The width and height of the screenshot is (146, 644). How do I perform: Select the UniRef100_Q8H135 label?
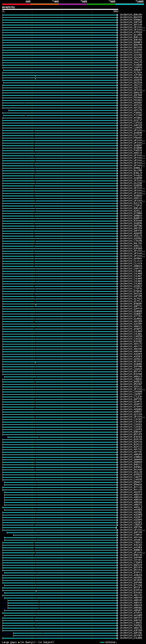pyautogui.click(x=131, y=93)
